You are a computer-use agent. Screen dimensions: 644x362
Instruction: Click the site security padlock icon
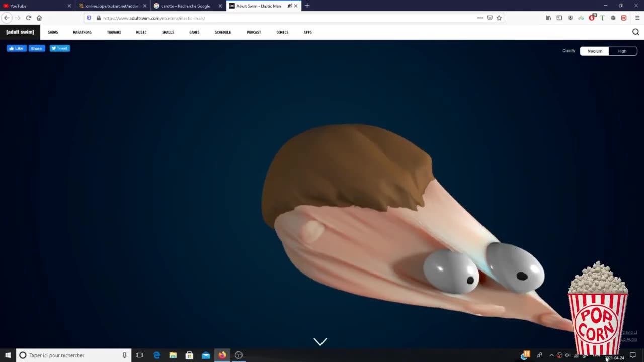[x=99, y=18]
